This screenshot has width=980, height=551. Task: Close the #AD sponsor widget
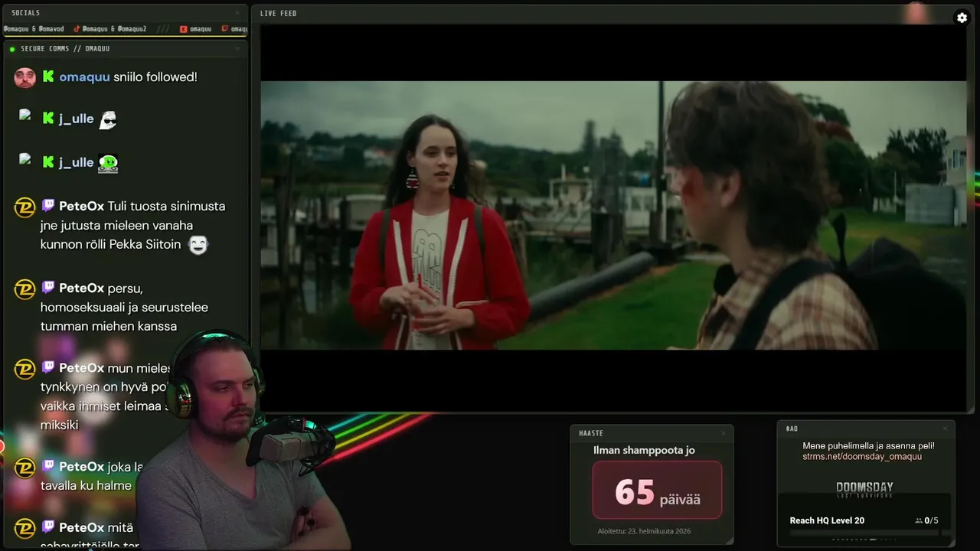point(945,429)
